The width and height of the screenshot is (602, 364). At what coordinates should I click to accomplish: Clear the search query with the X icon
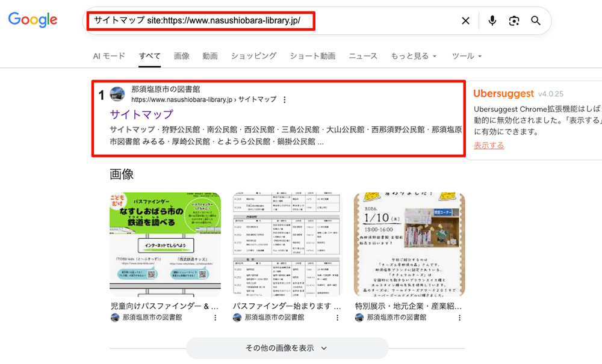(465, 20)
